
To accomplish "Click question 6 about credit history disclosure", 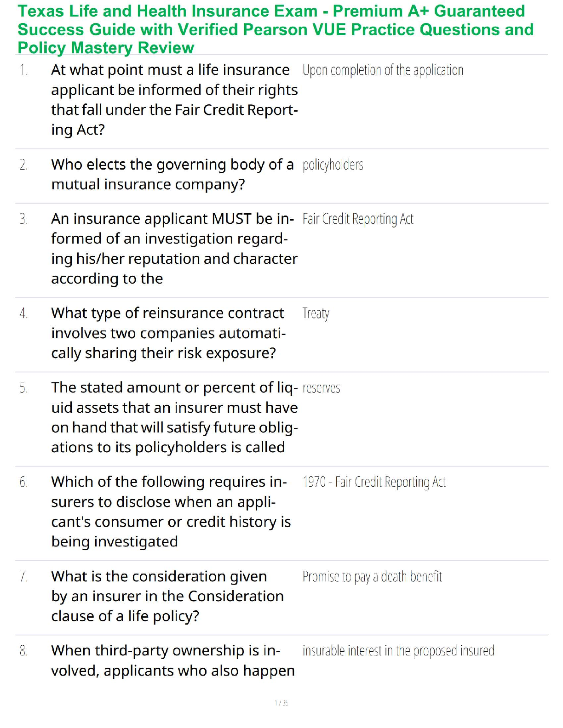I will point(171,512).
